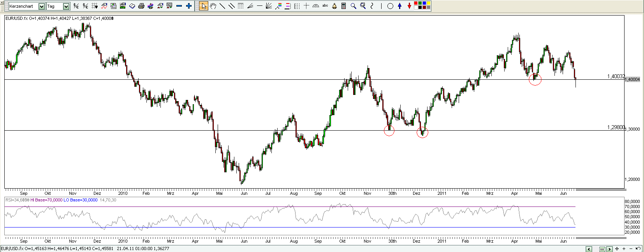644x252 pixels.
Task: Click the blue plus zoom-in icon
Action: [189, 6]
